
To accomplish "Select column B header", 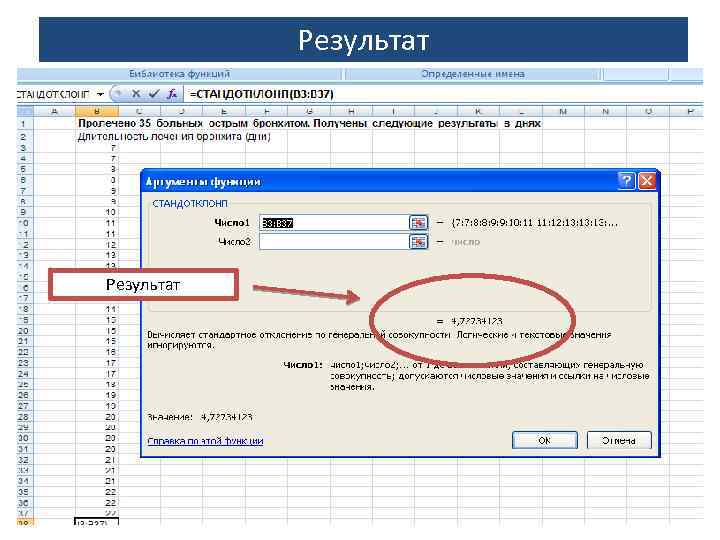I will coord(96,111).
